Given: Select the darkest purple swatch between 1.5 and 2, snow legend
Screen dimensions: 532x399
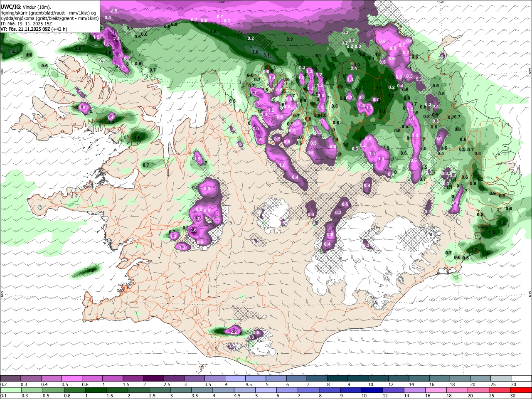Looking at the screenshot, I should tap(154, 379).
